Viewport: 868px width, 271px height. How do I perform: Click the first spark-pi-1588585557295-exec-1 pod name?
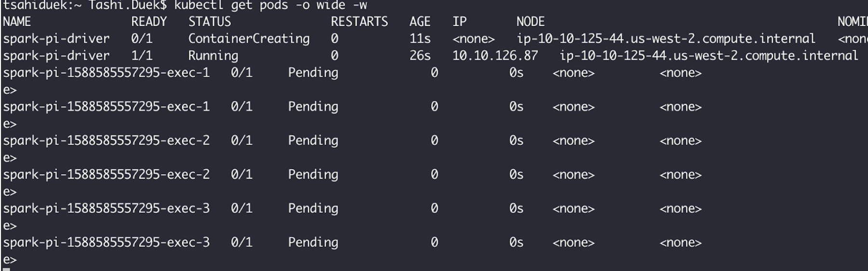click(106, 73)
